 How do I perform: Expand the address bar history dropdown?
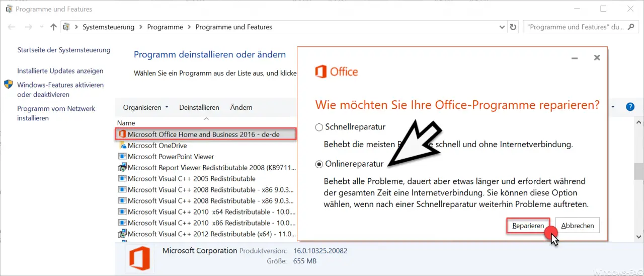[502, 27]
